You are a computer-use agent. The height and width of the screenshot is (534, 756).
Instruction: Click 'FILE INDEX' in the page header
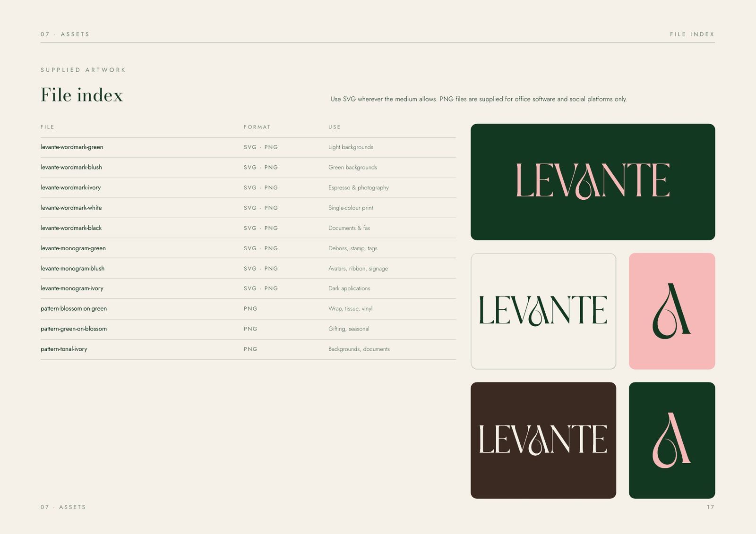(692, 34)
